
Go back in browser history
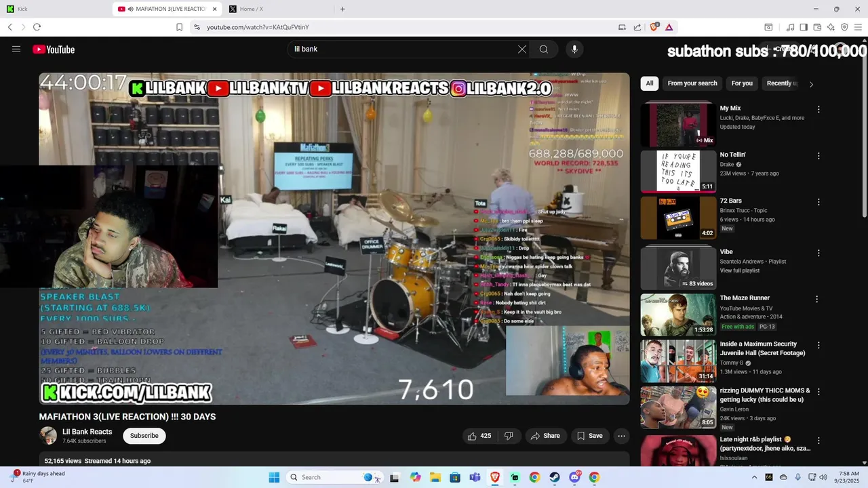(10, 27)
